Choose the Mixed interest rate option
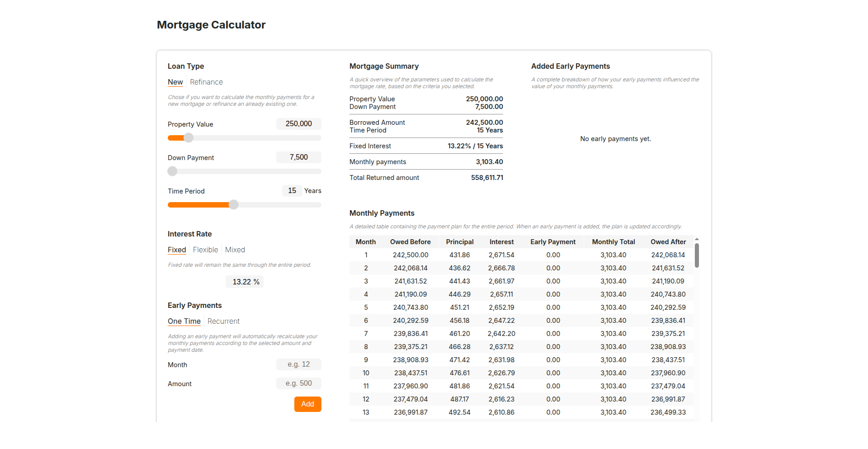The width and height of the screenshot is (868, 449). 235,250
